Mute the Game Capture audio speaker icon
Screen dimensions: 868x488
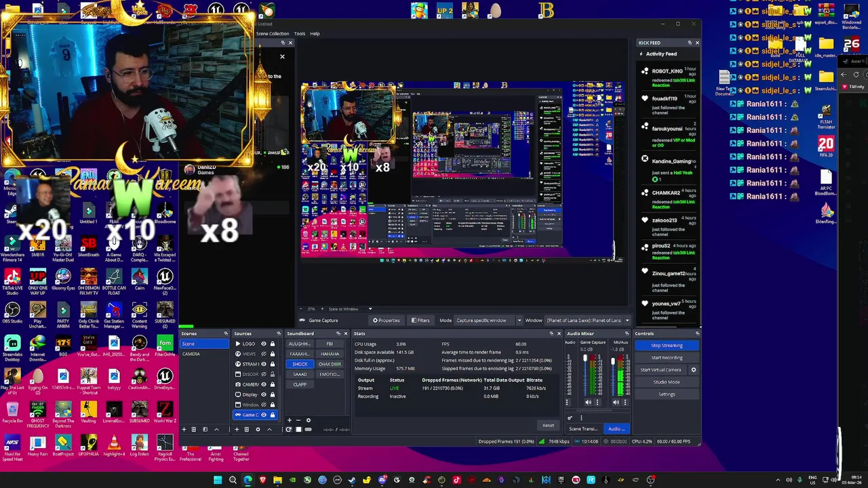point(588,403)
